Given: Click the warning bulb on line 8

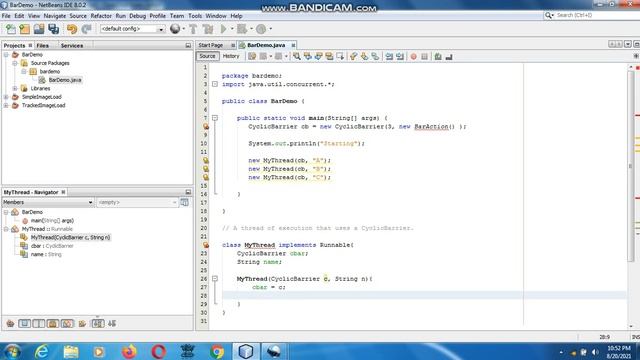Looking at the screenshot, I should [206, 127].
